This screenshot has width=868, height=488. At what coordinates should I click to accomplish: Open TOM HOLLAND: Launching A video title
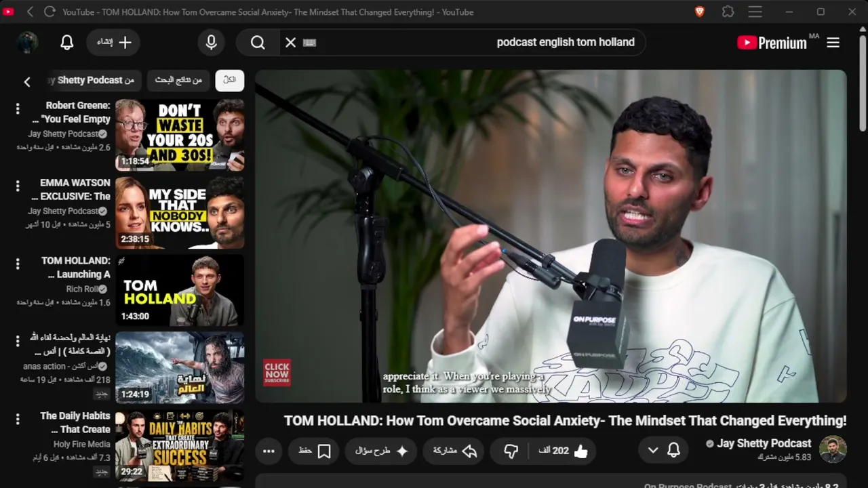point(77,268)
